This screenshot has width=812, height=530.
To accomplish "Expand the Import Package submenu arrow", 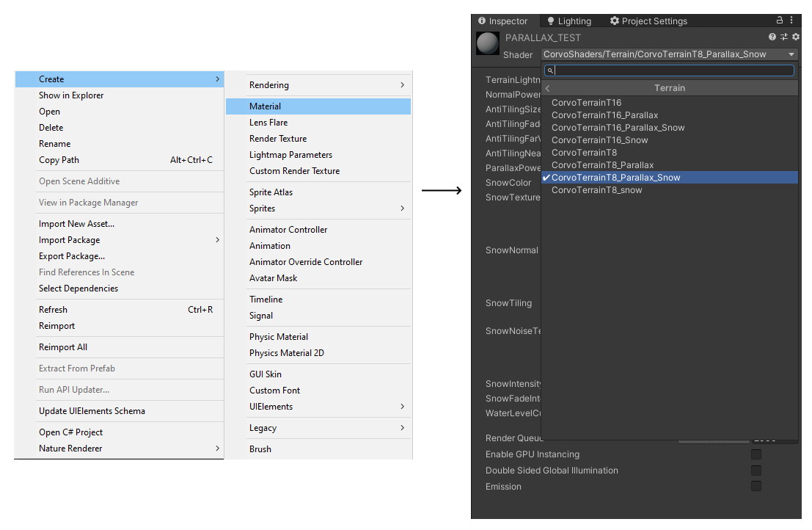I will pos(218,240).
